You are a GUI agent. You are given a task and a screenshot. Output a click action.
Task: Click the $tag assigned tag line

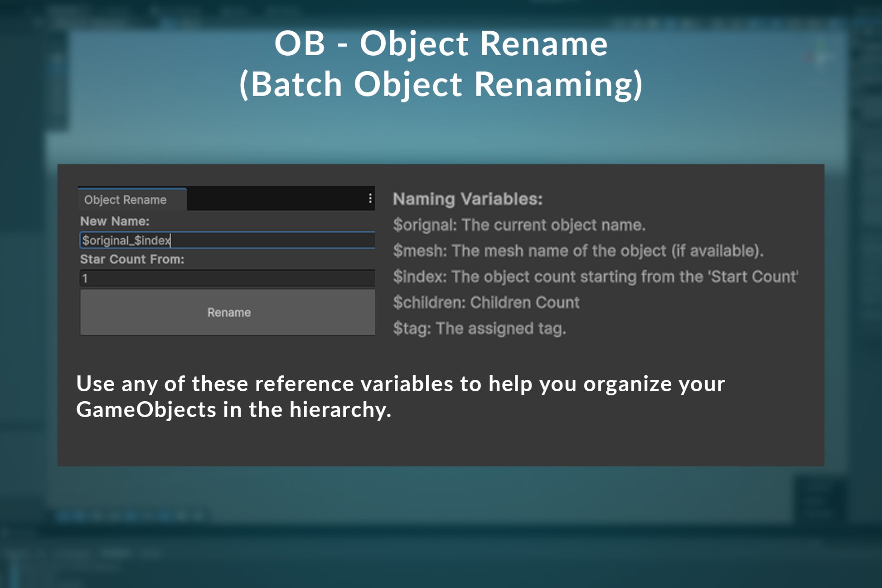[x=479, y=328]
